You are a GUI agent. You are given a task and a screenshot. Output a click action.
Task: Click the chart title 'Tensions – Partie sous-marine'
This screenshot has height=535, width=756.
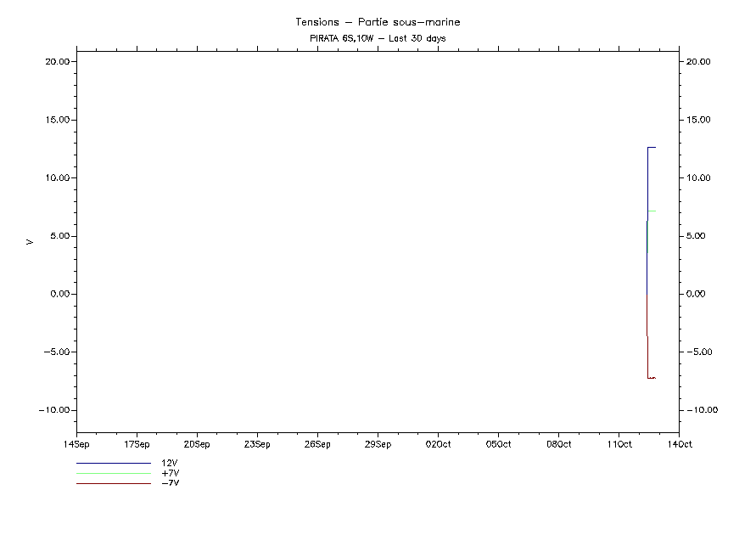[x=378, y=22]
